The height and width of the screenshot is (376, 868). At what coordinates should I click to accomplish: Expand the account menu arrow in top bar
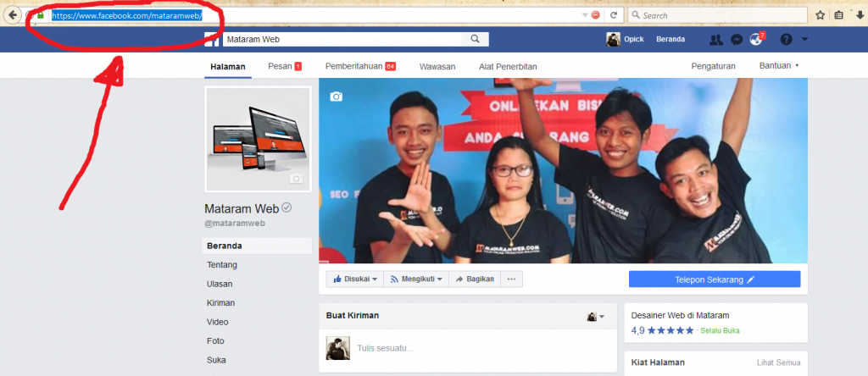(x=804, y=39)
